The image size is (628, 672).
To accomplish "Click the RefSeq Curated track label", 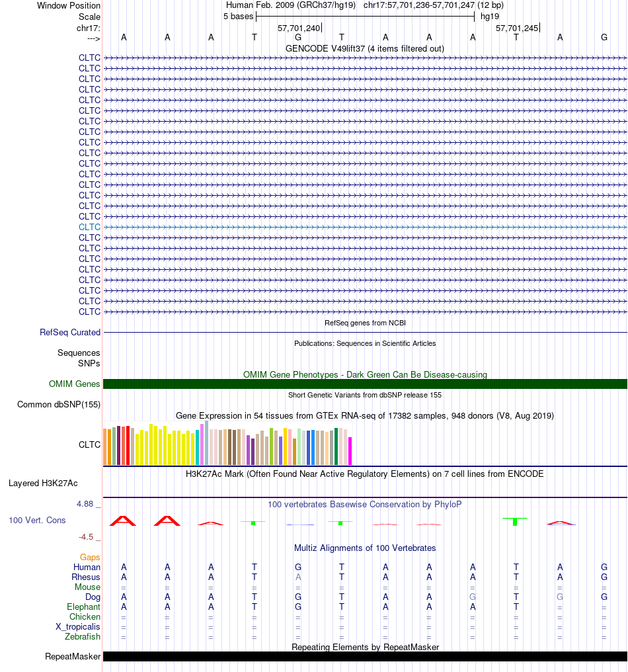I will click(x=70, y=332).
